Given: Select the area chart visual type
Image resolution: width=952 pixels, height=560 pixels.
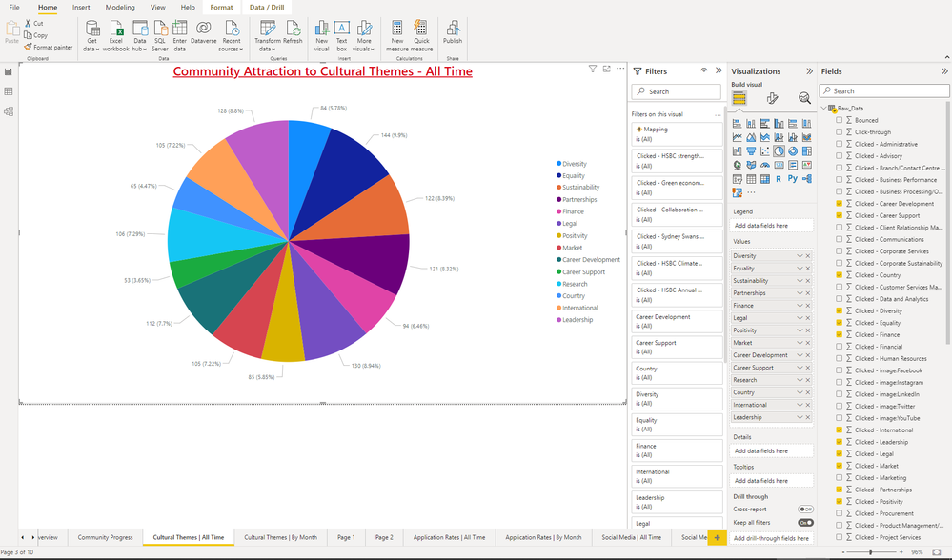Looking at the screenshot, I should click(x=751, y=137).
